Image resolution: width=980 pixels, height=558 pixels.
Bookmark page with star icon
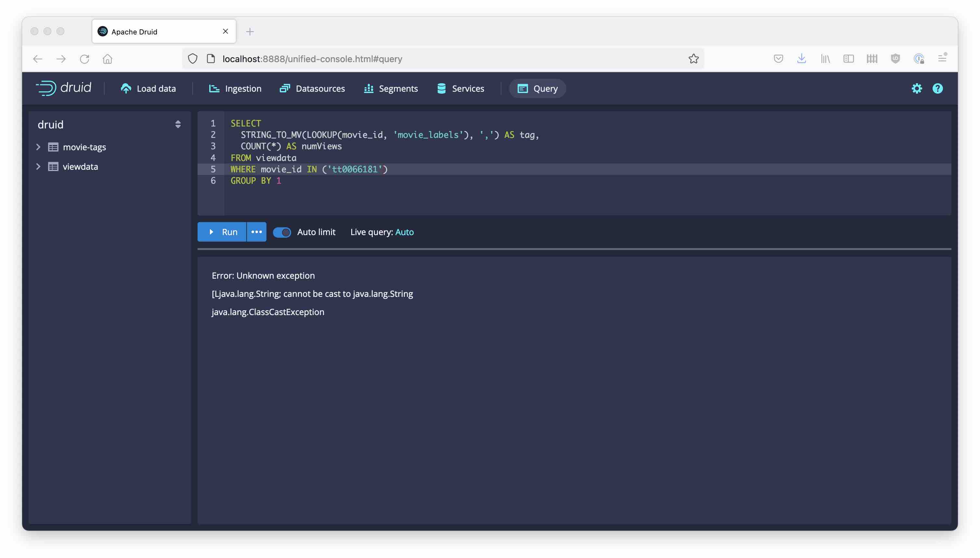click(x=693, y=59)
